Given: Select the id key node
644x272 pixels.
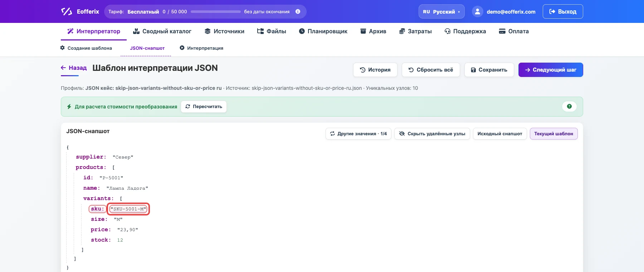Looking at the screenshot, I should pyautogui.click(x=88, y=178).
